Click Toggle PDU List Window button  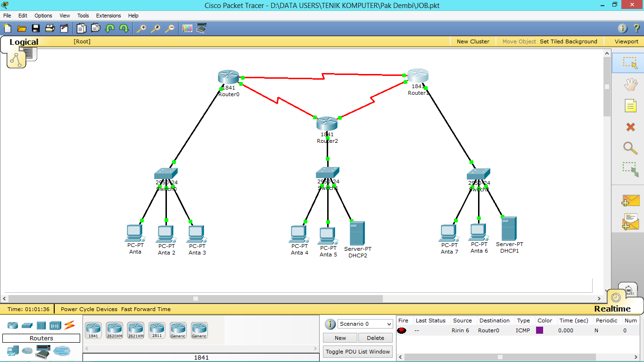click(x=358, y=352)
